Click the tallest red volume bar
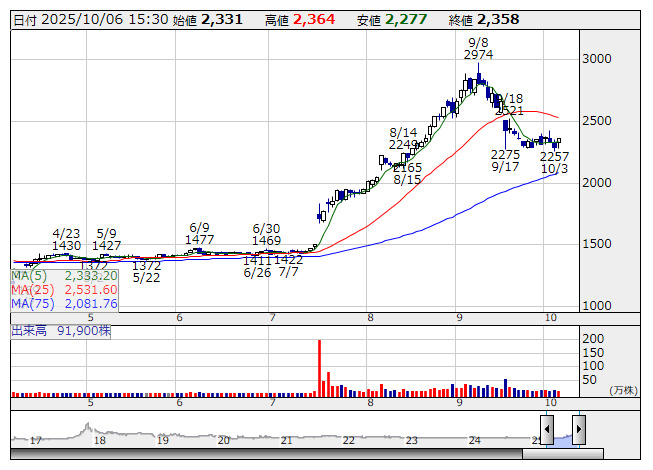 (x=319, y=368)
